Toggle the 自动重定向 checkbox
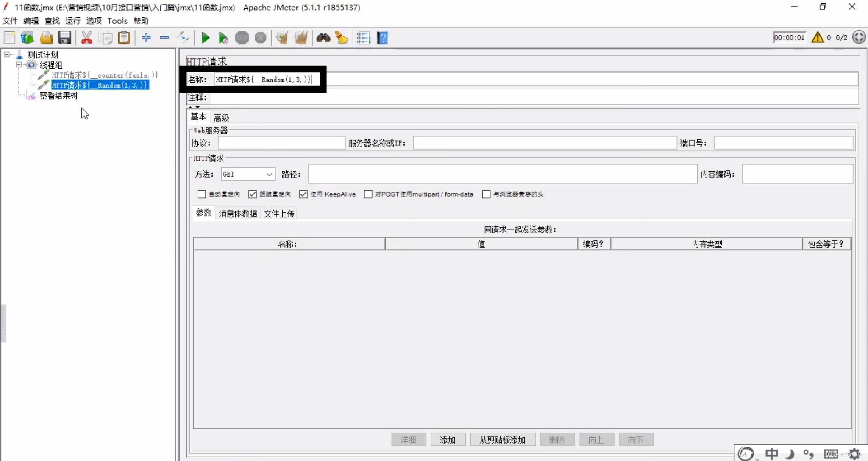Viewport: 868px width, 461px height. click(x=202, y=194)
